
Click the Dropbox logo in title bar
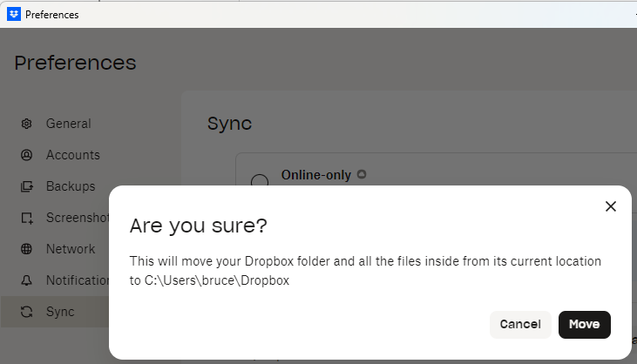click(x=13, y=14)
